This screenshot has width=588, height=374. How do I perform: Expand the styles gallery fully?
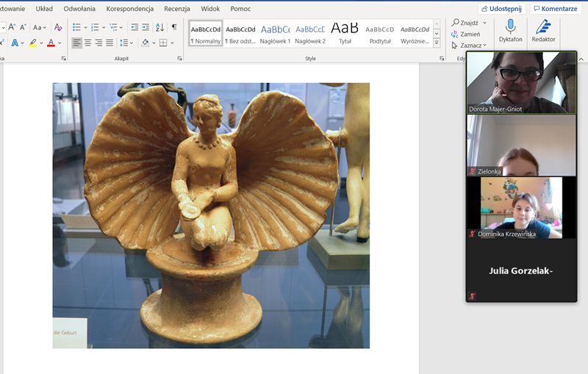tap(437, 43)
